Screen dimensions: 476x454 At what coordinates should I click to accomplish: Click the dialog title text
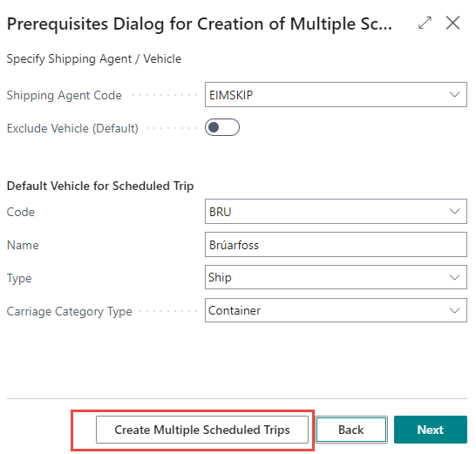[200, 24]
